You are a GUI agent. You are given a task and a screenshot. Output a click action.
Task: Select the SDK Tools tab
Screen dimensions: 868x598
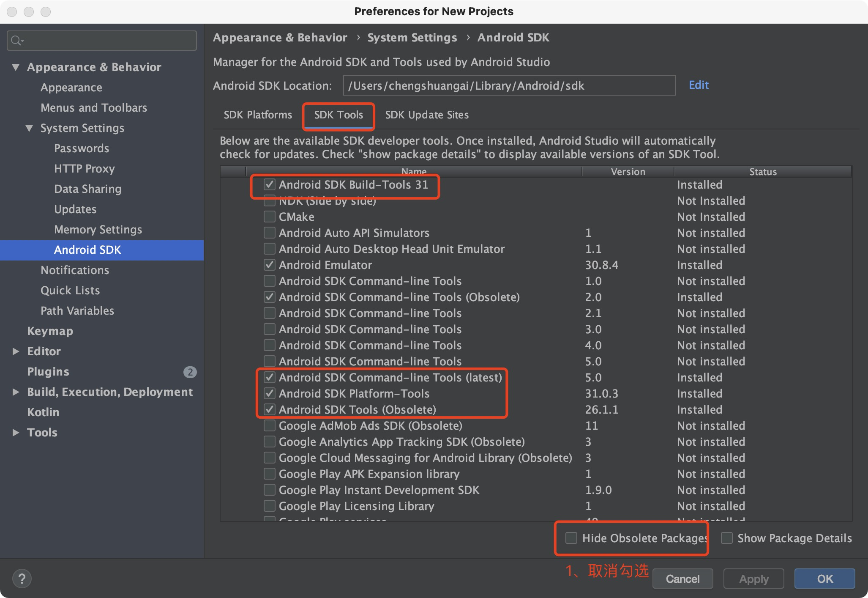click(338, 115)
